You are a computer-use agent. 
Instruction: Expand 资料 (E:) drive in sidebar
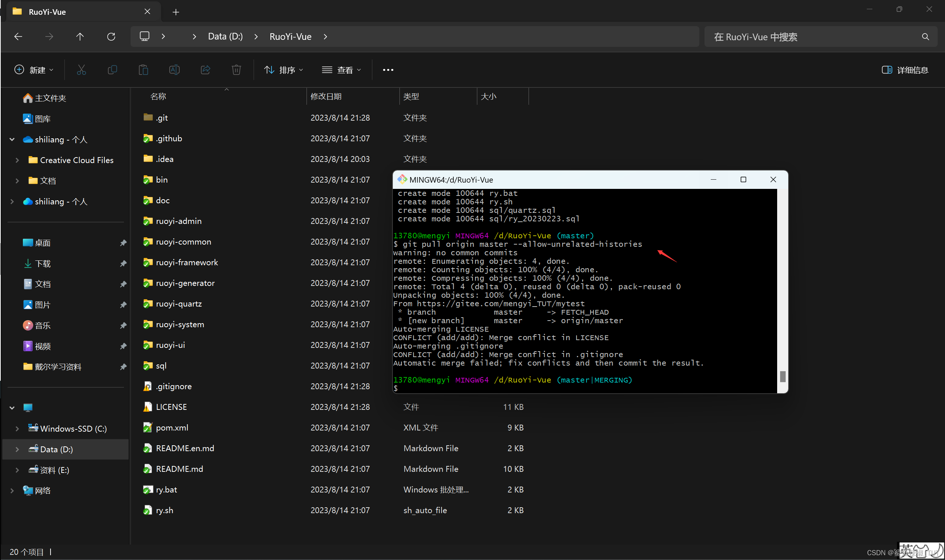17,470
